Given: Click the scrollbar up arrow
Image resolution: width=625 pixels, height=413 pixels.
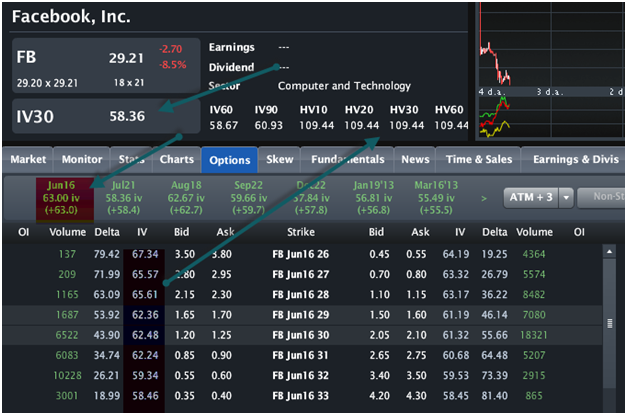Looking at the screenshot, I should tap(609, 252).
